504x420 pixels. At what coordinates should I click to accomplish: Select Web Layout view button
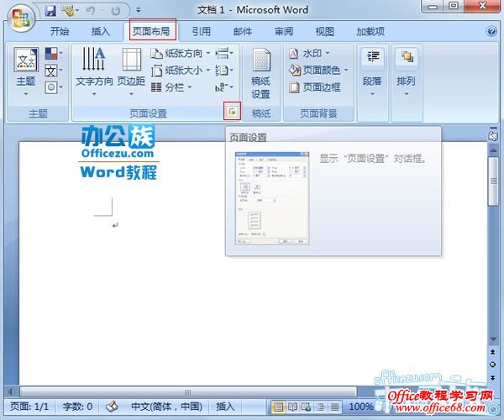pos(306,407)
